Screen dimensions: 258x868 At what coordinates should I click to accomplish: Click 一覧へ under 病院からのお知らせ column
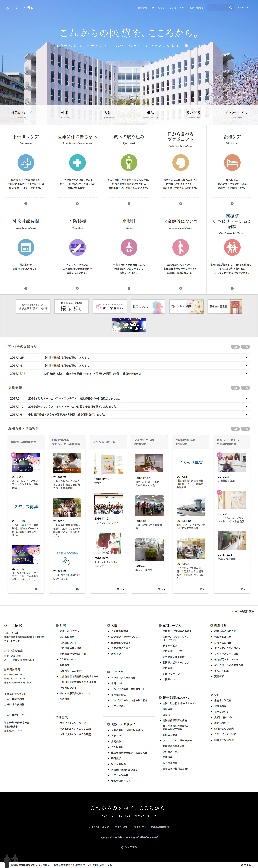tap(37, 589)
